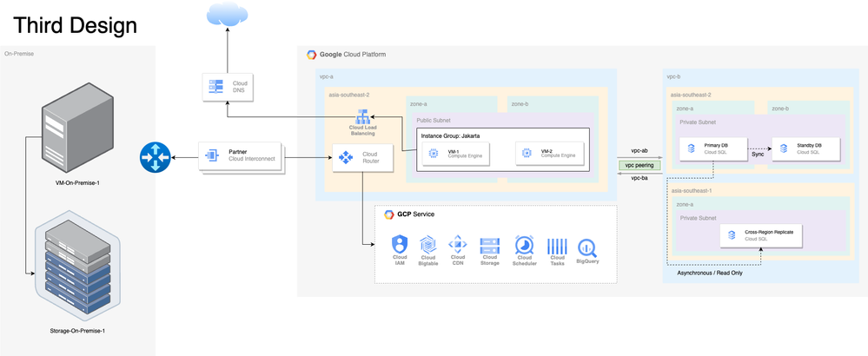Click the Cloud IAM shield icon

pos(399,244)
